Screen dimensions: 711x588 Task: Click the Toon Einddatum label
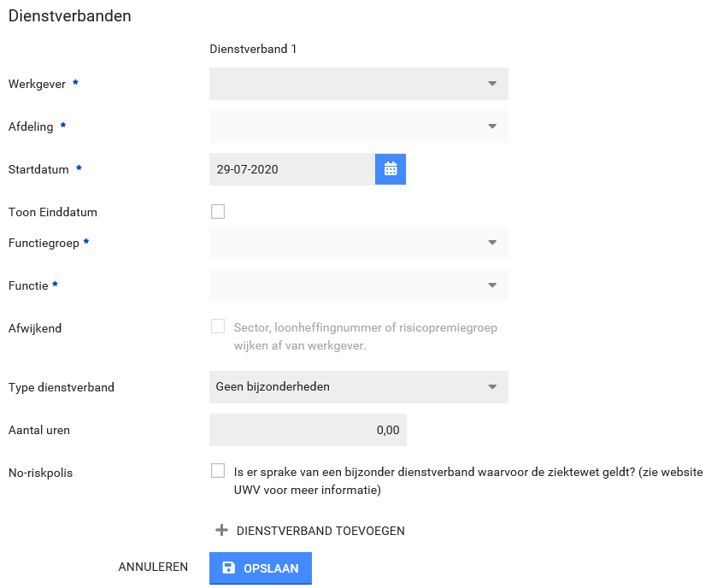click(52, 212)
